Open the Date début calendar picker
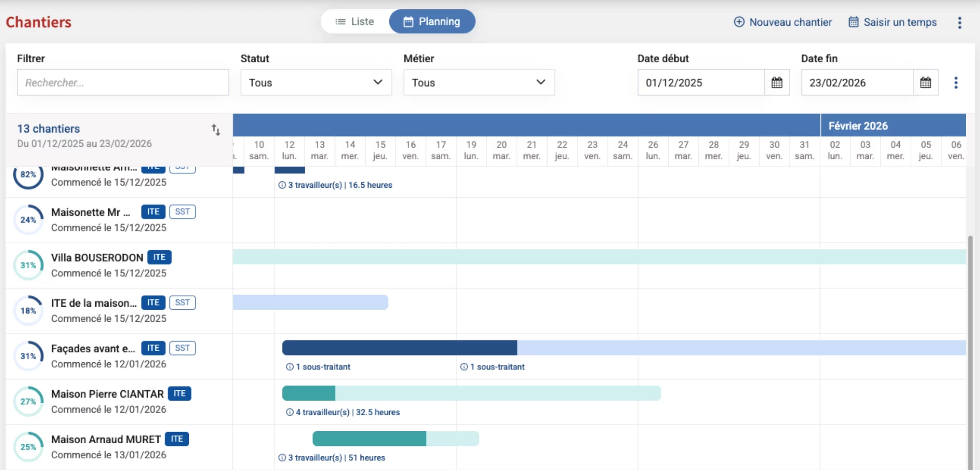The height and width of the screenshot is (470, 980). [x=776, y=82]
